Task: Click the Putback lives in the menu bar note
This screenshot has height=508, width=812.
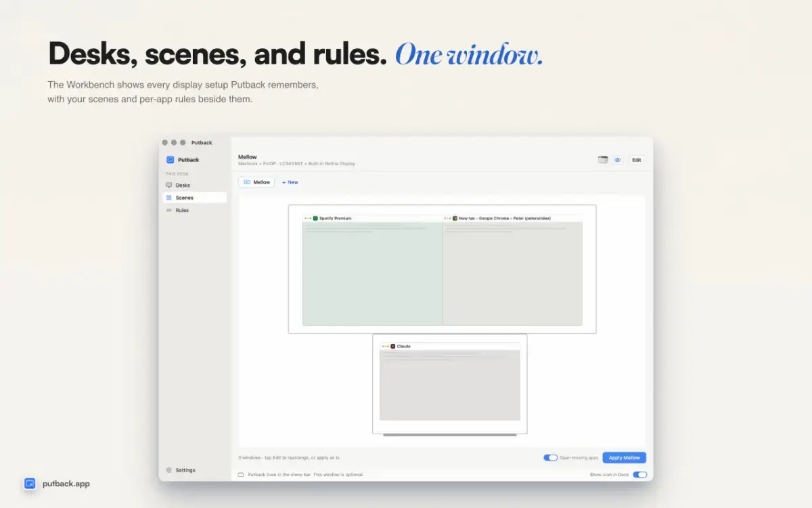Action: 306,475
